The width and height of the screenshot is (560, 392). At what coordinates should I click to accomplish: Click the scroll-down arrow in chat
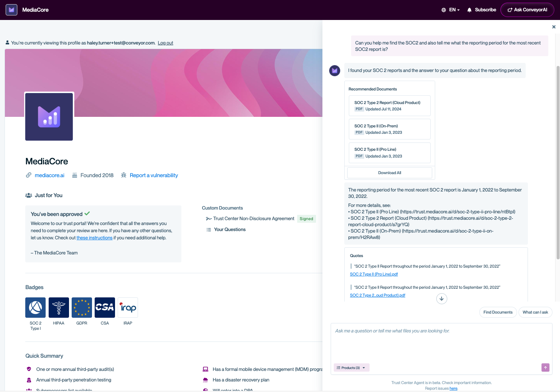click(x=442, y=299)
